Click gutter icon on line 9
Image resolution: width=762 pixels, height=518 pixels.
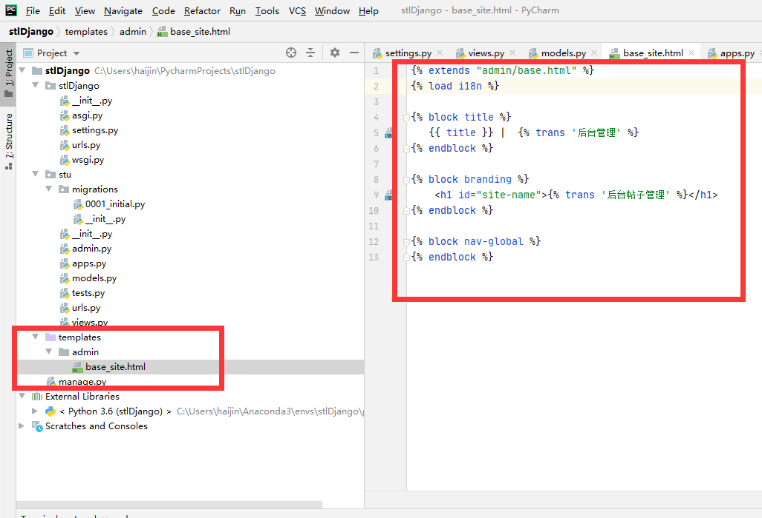[x=388, y=195]
